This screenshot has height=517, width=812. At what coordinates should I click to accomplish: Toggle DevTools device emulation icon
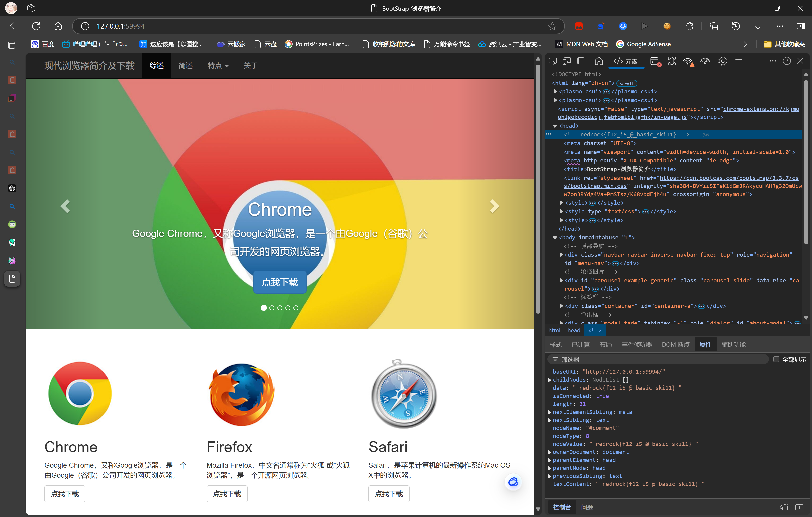(567, 61)
